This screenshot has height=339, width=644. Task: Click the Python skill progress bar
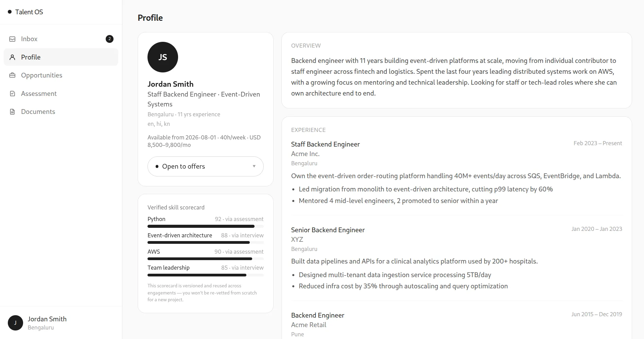(206, 226)
